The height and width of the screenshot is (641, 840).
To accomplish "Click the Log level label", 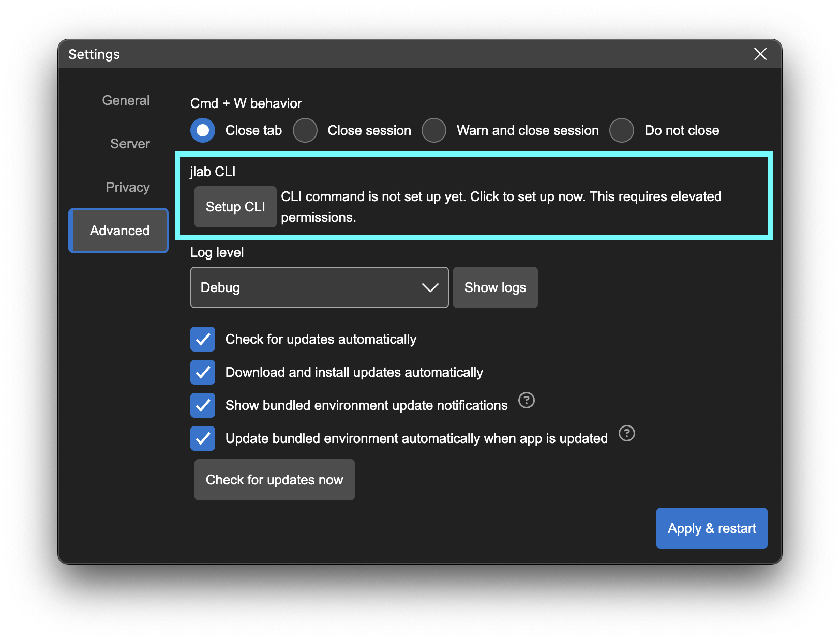I will tap(217, 252).
